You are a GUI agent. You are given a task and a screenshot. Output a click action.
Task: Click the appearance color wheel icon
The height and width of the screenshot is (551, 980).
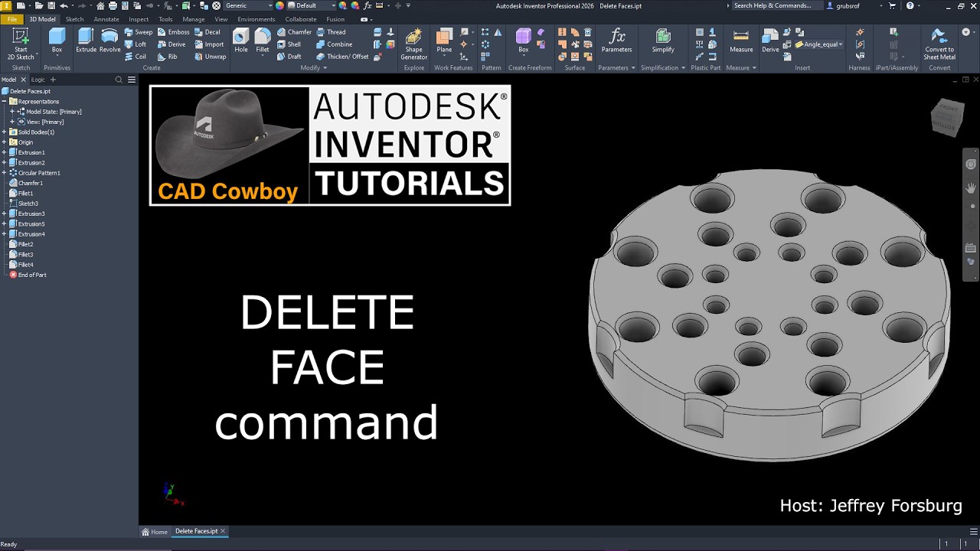click(279, 5)
